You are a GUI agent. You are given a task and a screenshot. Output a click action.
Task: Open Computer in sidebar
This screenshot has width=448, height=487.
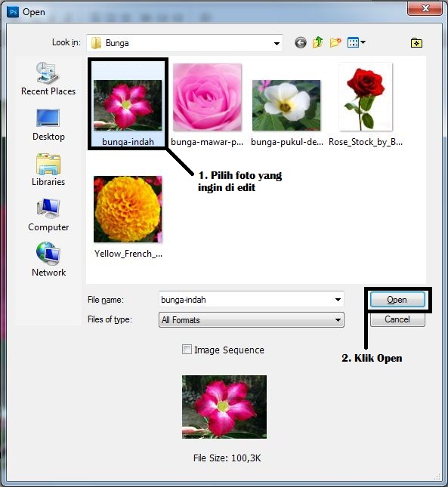[x=48, y=215]
